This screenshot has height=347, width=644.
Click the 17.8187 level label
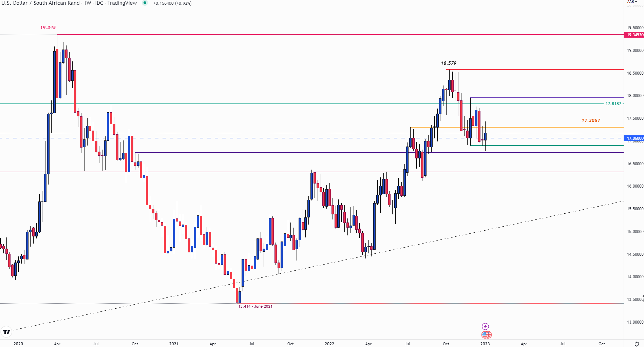tap(613, 104)
